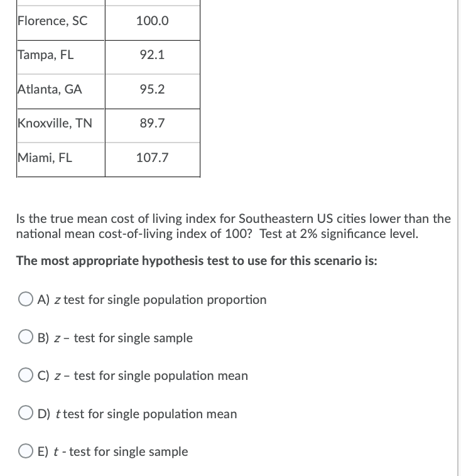
Task: Select radio option A, z test proportion
Action: [x=26, y=299]
